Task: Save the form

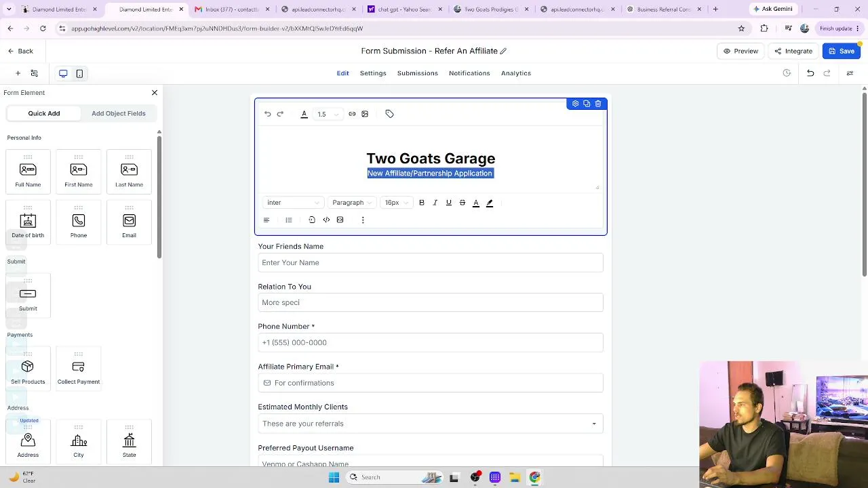Action: point(842,51)
